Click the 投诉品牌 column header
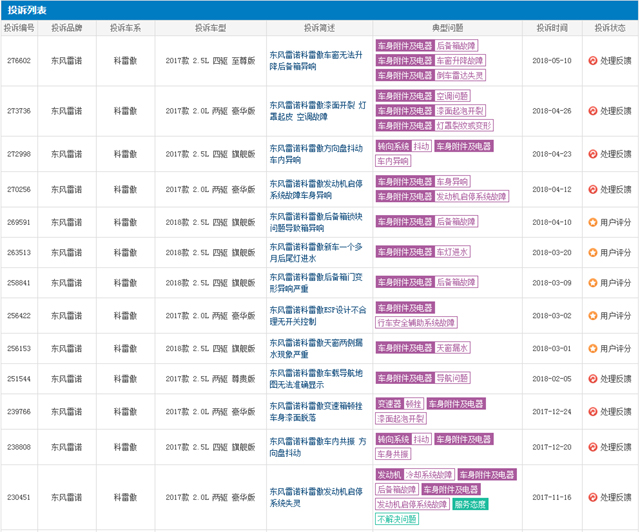 [x=67, y=28]
